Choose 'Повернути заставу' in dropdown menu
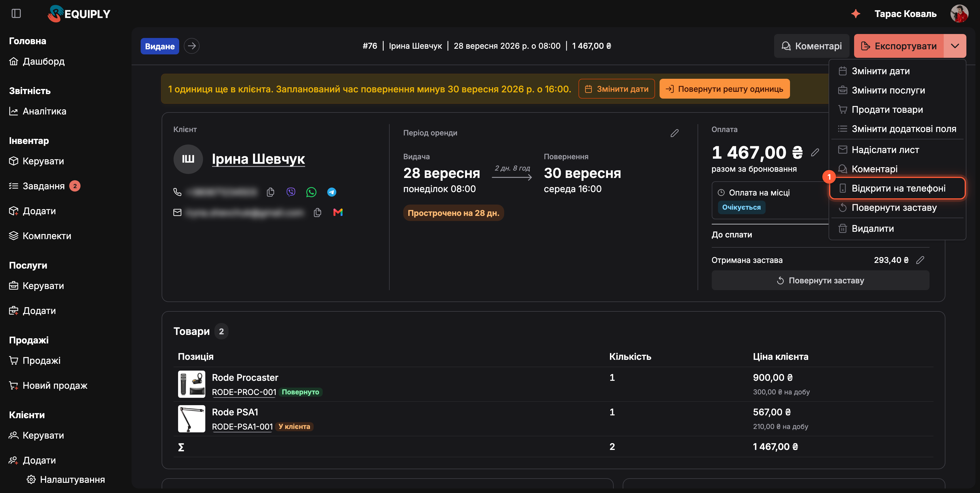 (x=897, y=207)
